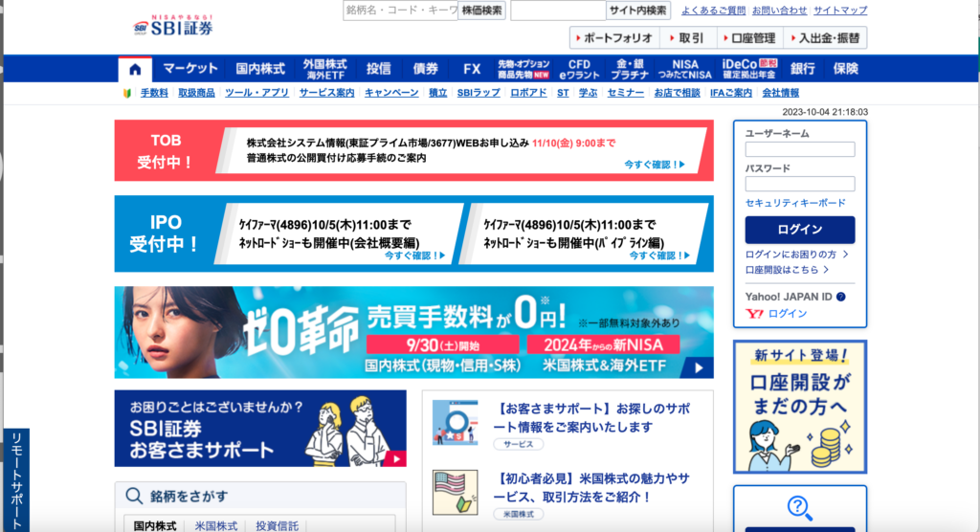Click the 取扱商品 submenu link
Viewport: 980px width, 532px height.
pos(196,93)
